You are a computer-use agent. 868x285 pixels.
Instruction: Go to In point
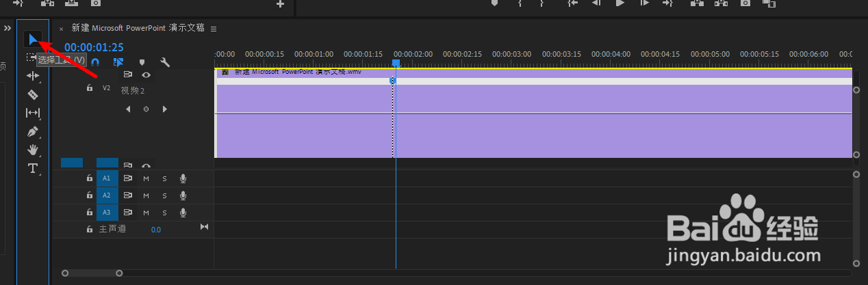tap(573, 3)
